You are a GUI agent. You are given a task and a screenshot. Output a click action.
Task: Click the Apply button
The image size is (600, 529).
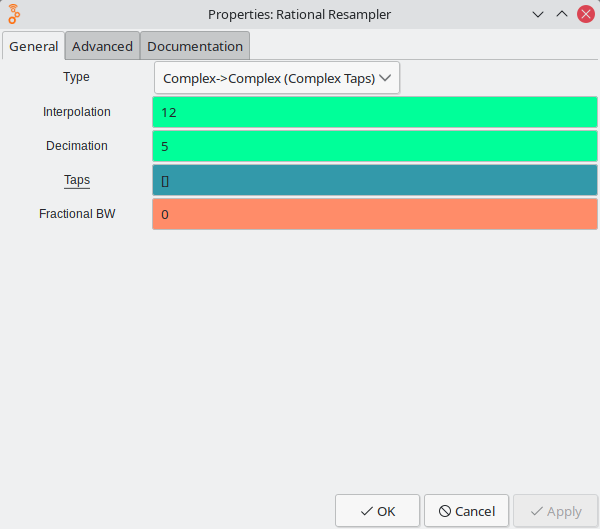click(555, 511)
